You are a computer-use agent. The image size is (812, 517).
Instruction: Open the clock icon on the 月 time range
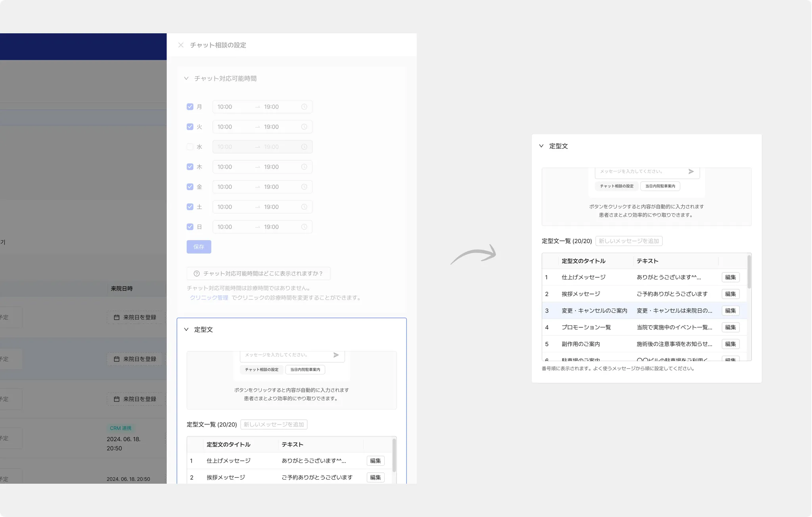point(304,107)
